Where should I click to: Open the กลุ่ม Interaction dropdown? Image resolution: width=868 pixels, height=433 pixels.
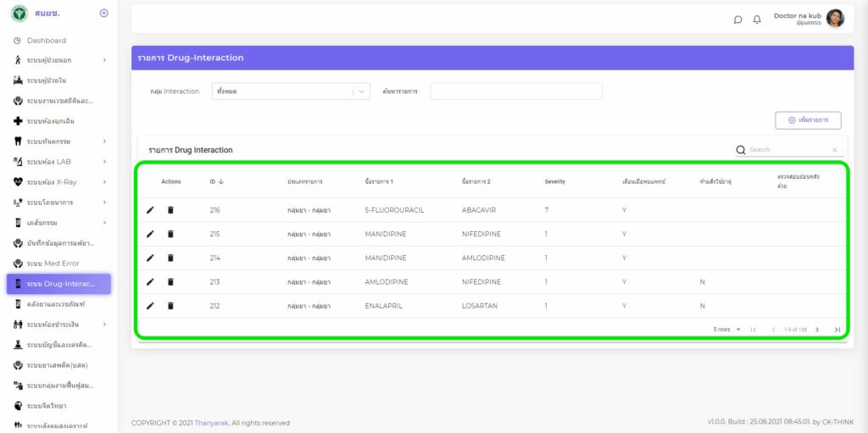pyautogui.click(x=290, y=92)
